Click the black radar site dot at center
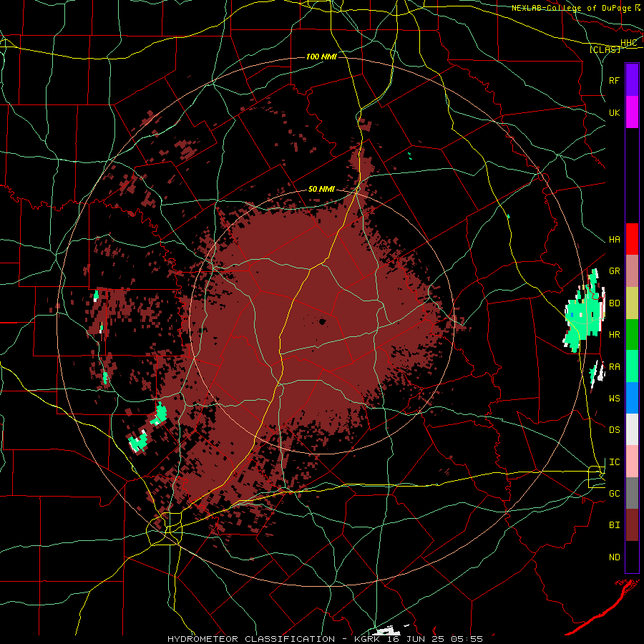The height and width of the screenshot is (644, 644). (322, 321)
